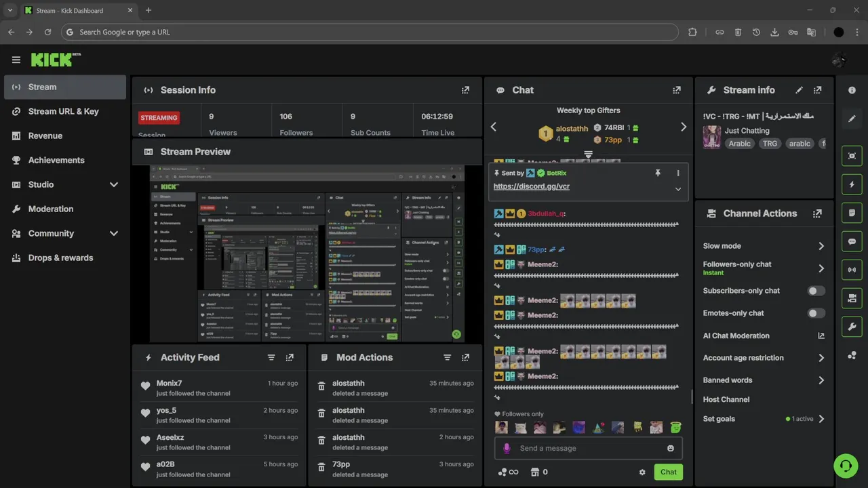Click the Stream Preview thumbnail
Viewport: 868px width, 488px height.
click(x=307, y=254)
